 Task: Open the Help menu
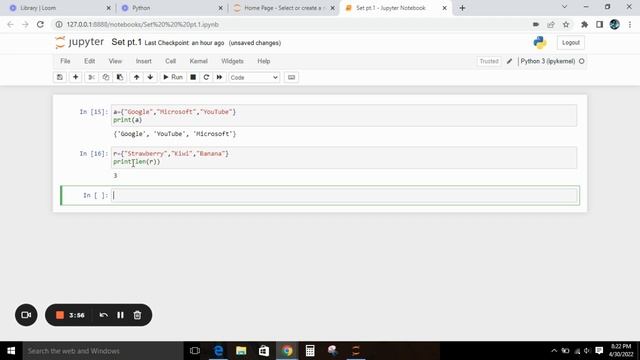(x=264, y=61)
